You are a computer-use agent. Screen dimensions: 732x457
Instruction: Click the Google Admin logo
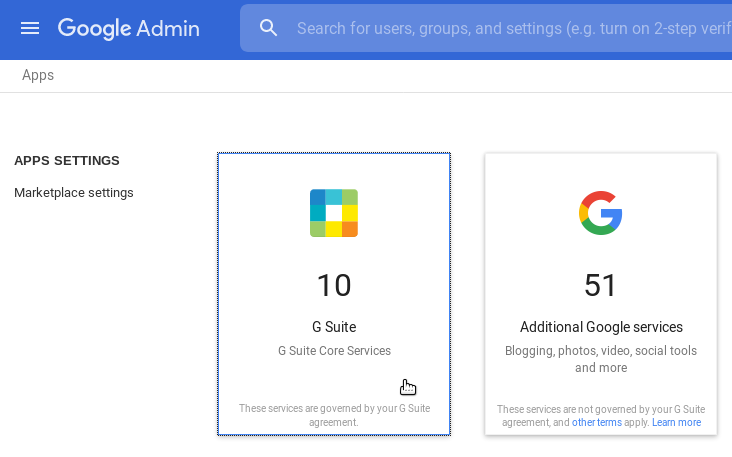[128, 28]
